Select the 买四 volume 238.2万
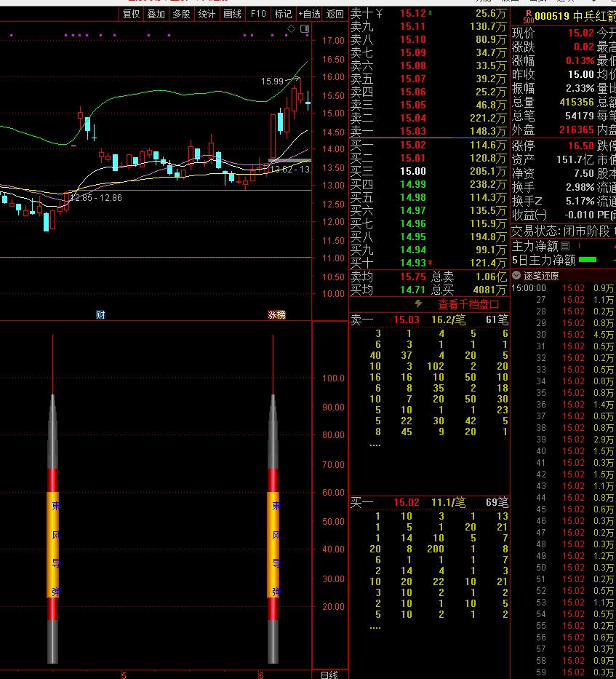Screen dimensions: 616x679 click(488, 184)
